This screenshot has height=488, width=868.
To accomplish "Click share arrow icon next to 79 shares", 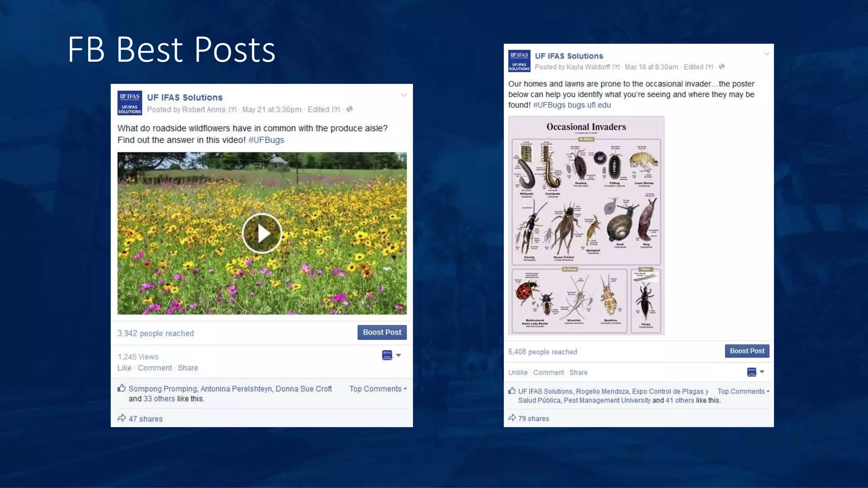I will [512, 418].
